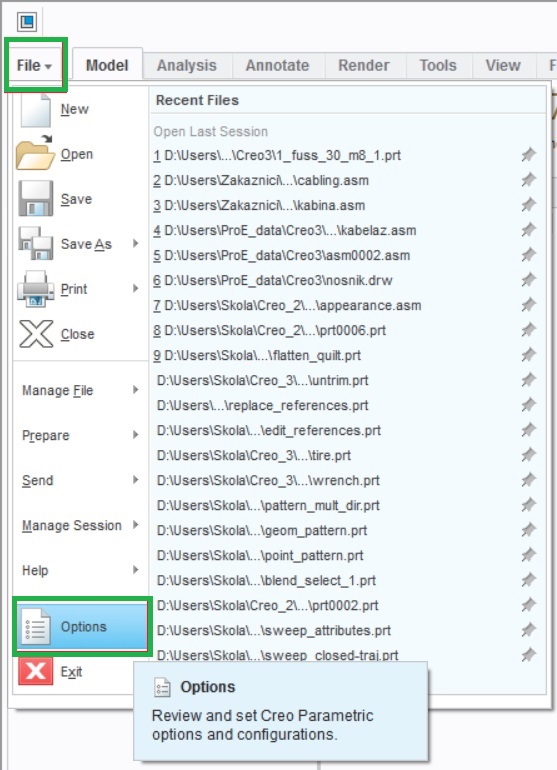Expand the Save As submenu arrow
This screenshot has height=770, width=557.
136,244
